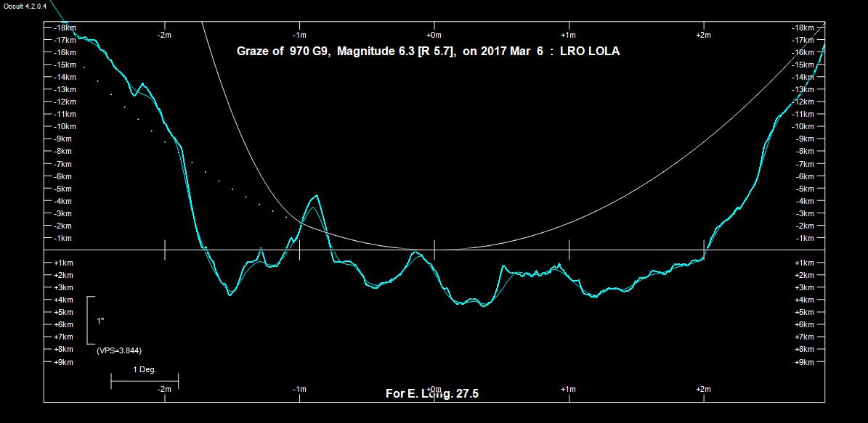Click the For E. Long. 27.5 caption
The image size is (868, 423).
431,394
